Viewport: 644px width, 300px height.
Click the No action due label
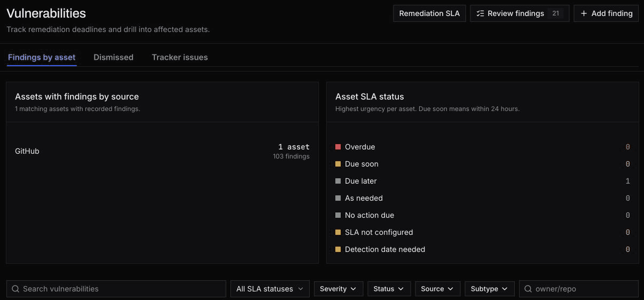370,215
